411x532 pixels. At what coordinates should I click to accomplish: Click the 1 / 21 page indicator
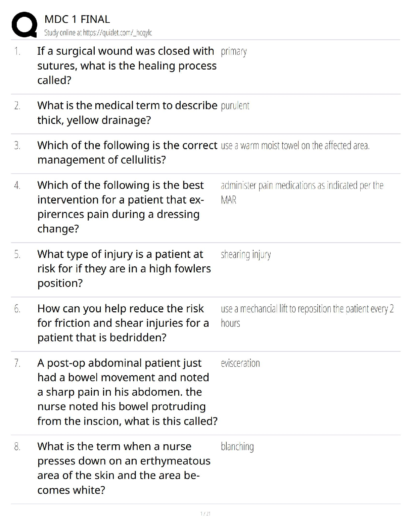click(x=205, y=514)
